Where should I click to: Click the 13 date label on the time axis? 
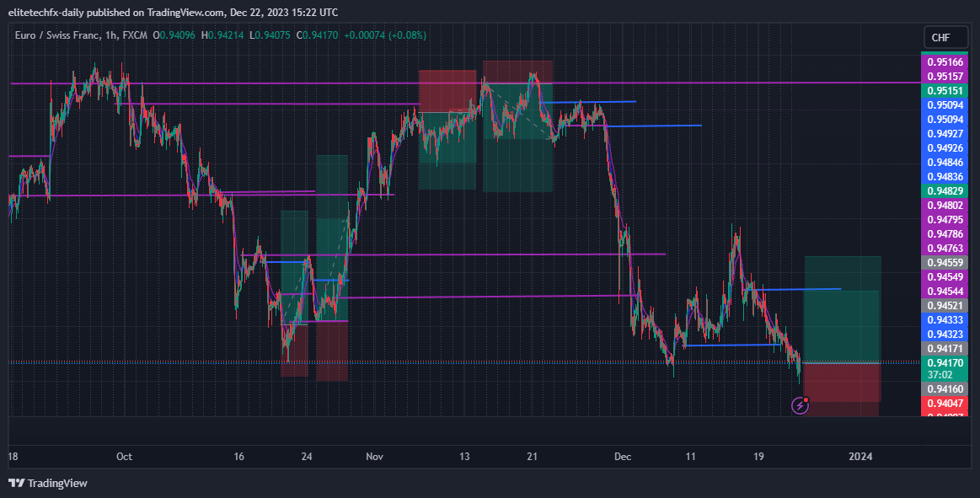tap(464, 457)
